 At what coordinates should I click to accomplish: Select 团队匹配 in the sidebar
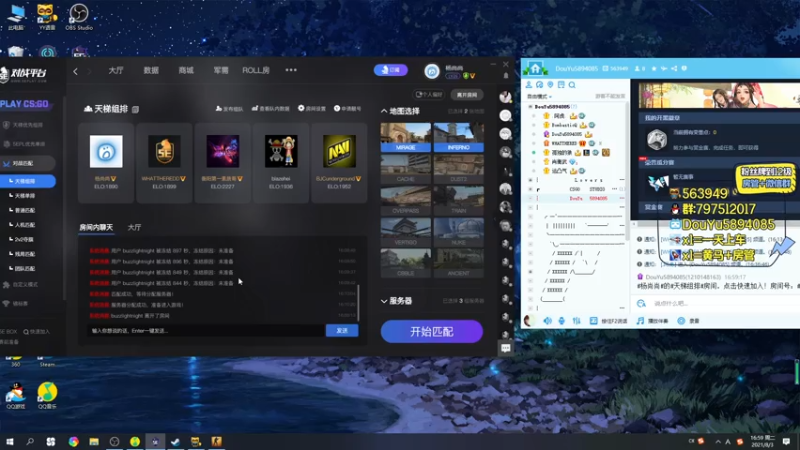(24, 269)
